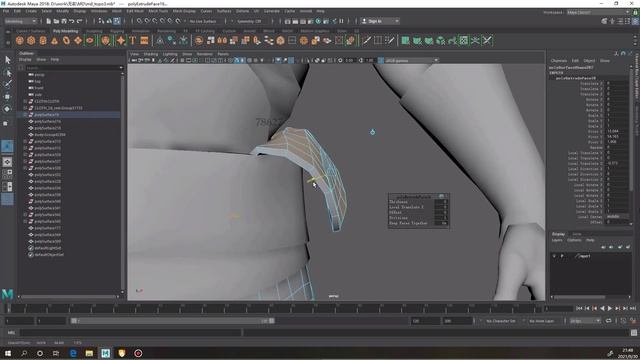This screenshot has height=360, width=640.
Task: Open the No Character Set dropdown
Action: tap(502, 321)
